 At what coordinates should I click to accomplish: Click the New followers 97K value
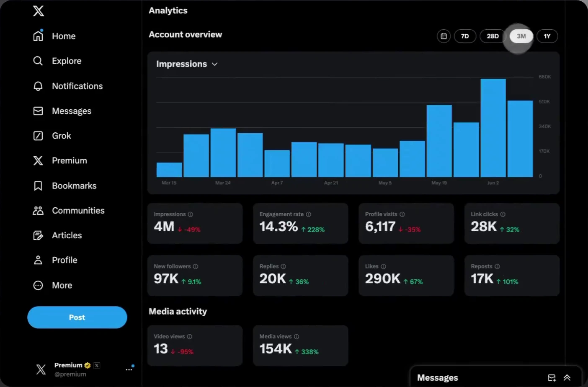pos(166,279)
